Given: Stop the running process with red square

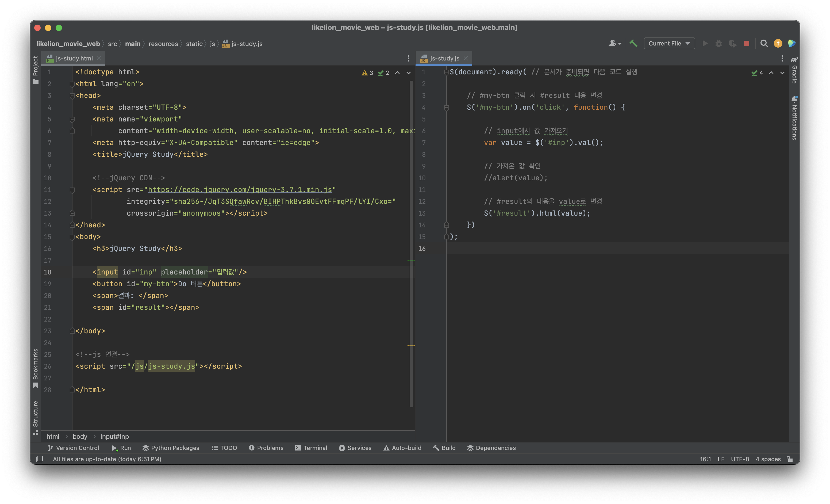Looking at the screenshot, I should tap(747, 43).
